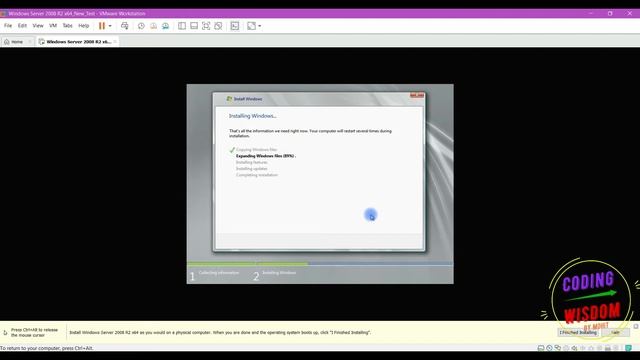Click Send Ctrl+Alt+Del toolbar icon
640x360 pixels.
click(x=124, y=26)
